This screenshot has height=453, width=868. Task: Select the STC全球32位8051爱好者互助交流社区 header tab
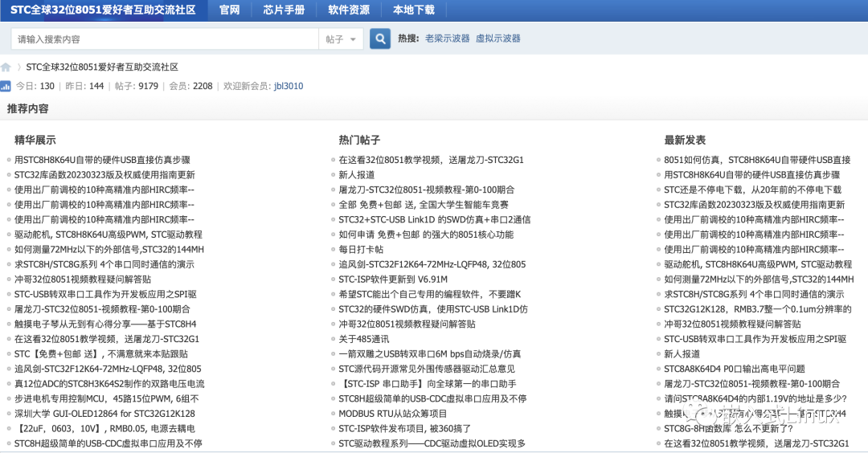tap(104, 10)
